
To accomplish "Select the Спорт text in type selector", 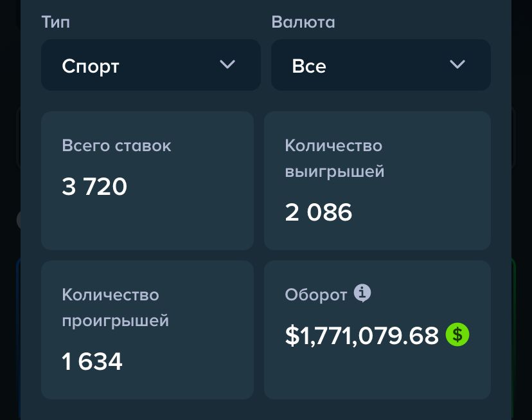I will coord(91,66).
